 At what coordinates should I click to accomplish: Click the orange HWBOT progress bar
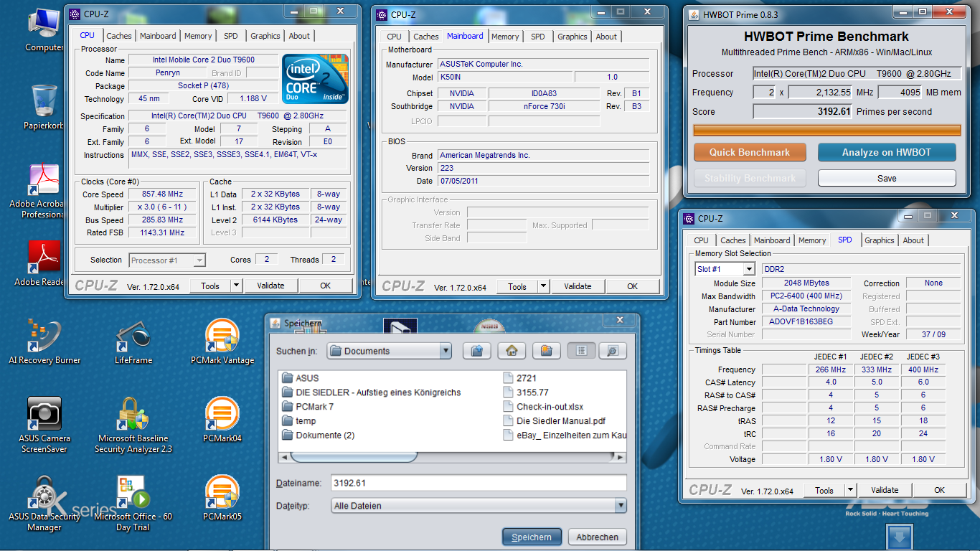tap(826, 131)
